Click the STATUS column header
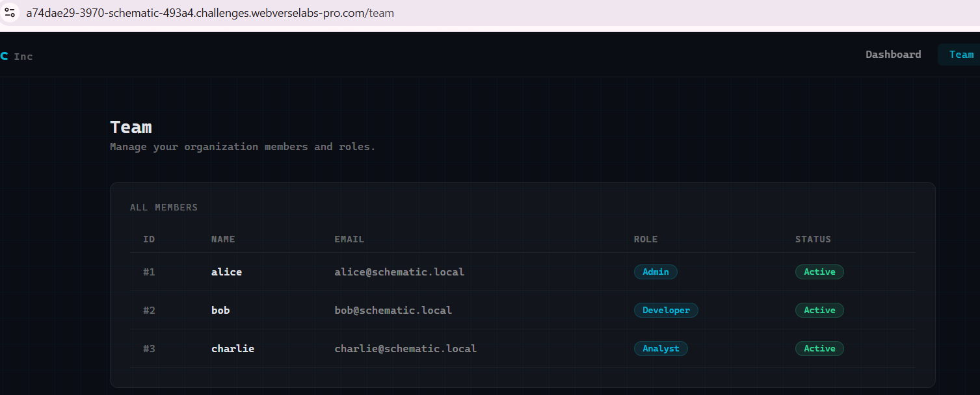 (812, 239)
